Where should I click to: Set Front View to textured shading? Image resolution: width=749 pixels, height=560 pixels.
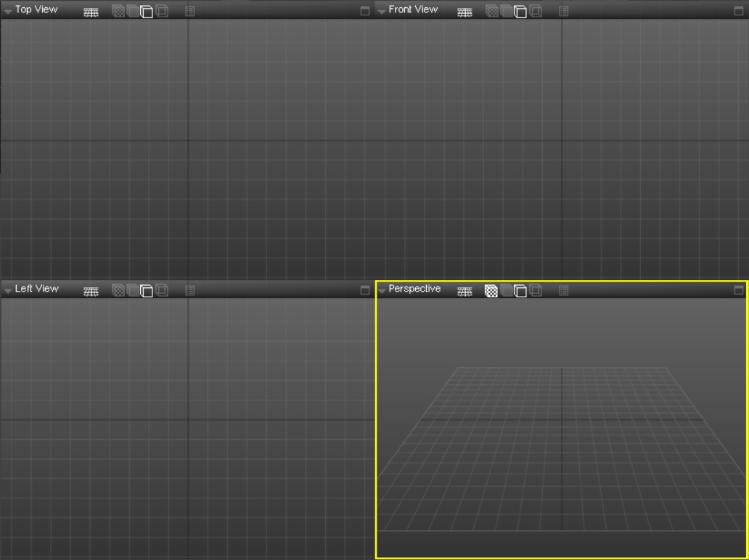(x=491, y=11)
